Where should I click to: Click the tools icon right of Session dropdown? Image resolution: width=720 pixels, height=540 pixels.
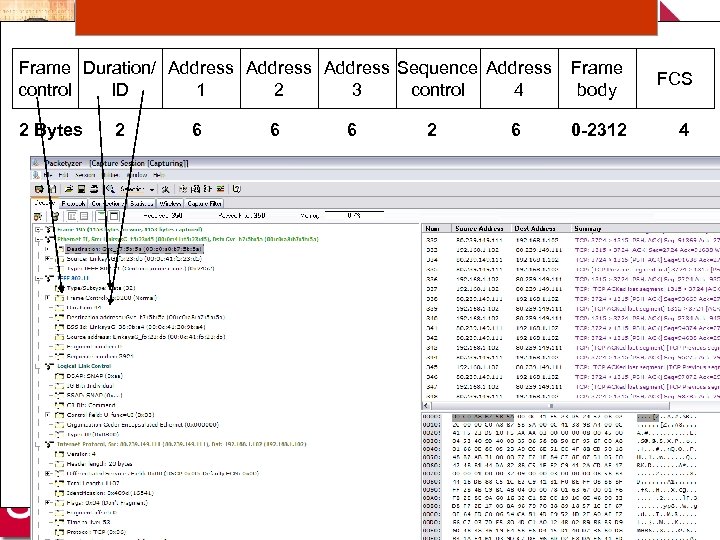(x=166, y=189)
